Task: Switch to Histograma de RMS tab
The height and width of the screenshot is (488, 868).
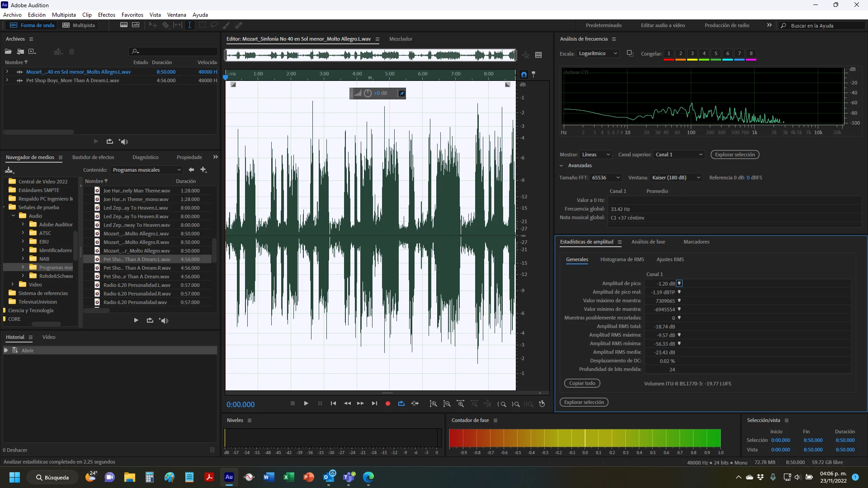Action: (622, 259)
